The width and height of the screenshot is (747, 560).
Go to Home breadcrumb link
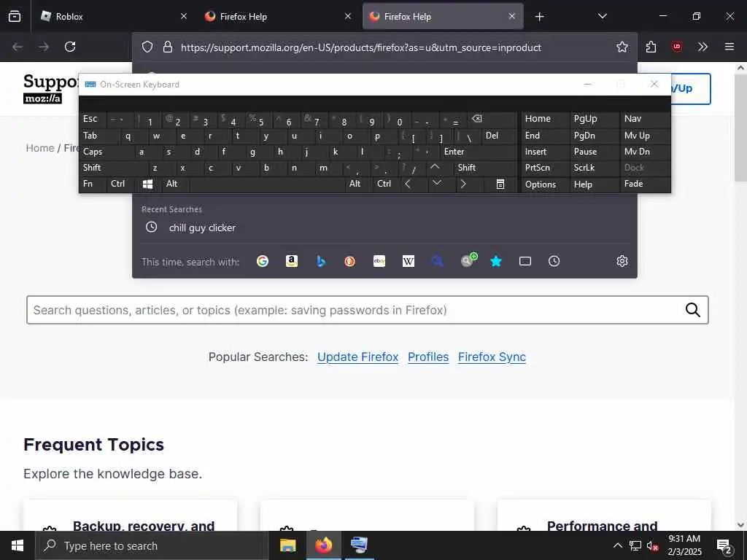click(40, 148)
